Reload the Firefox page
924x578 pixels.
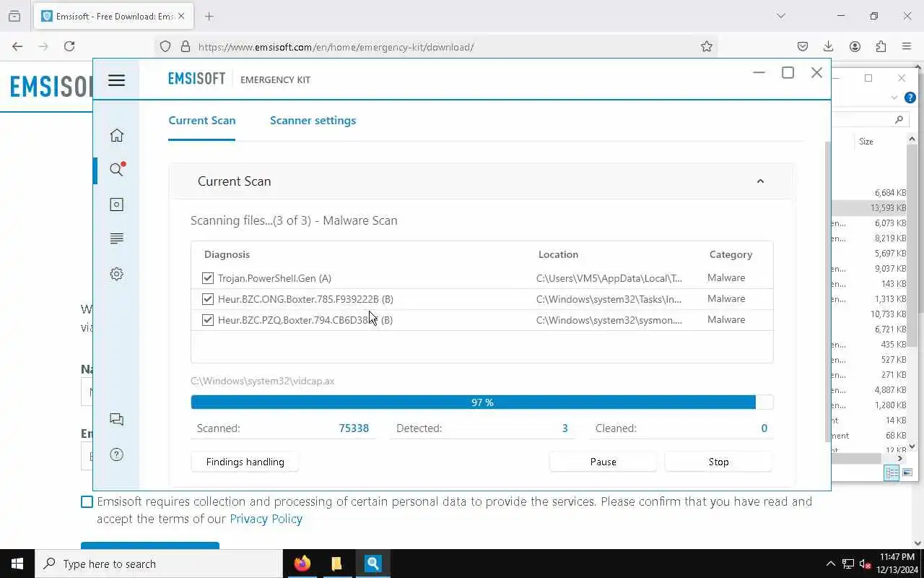pos(69,46)
